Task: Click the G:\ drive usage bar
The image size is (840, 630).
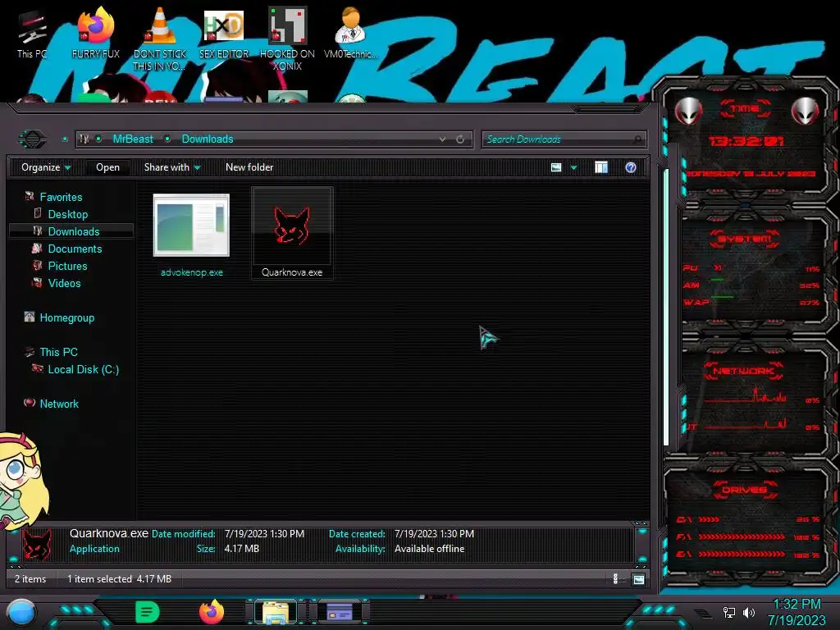Action: click(742, 554)
